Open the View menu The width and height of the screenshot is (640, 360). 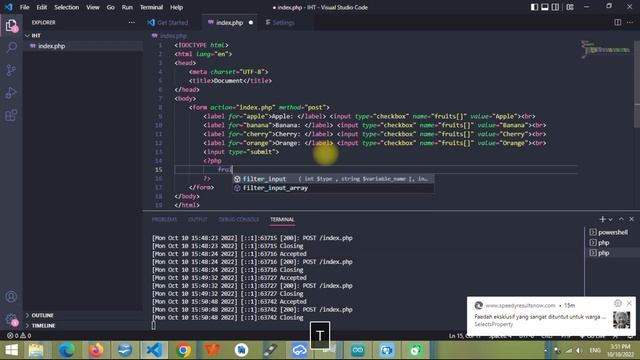point(93,7)
